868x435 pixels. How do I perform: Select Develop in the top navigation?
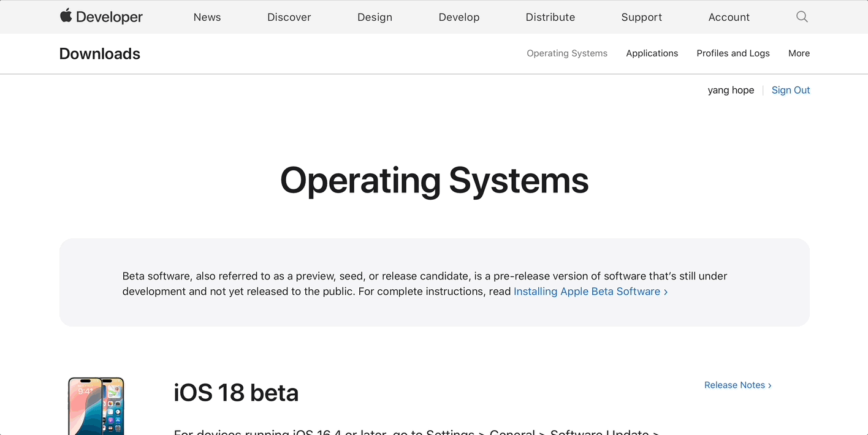[459, 17]
